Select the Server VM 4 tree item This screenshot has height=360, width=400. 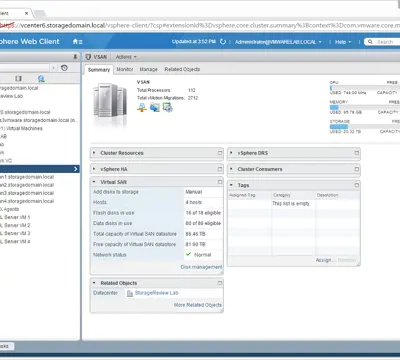tap(16, 241)
